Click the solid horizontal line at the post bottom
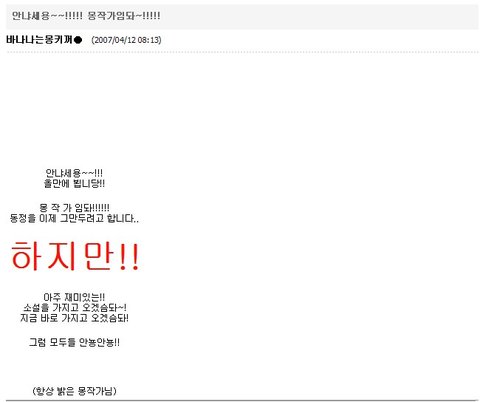 [x=242, y=400]
